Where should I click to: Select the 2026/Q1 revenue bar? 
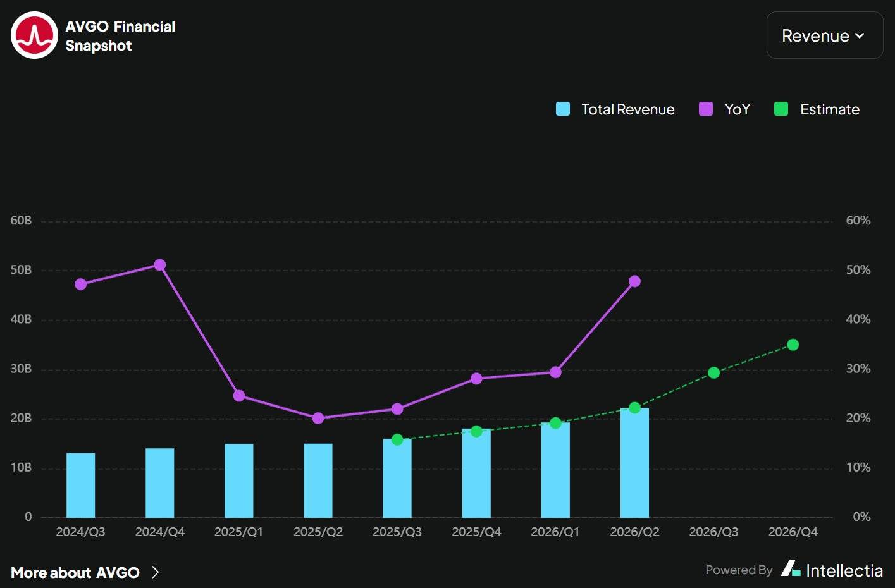pyautogui.click(x=555, y=470)
